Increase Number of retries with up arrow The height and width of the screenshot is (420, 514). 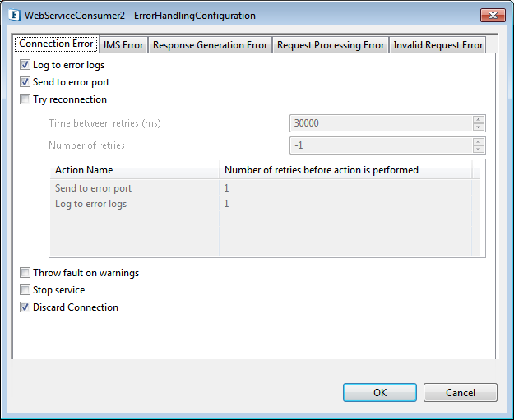[479, 142]
